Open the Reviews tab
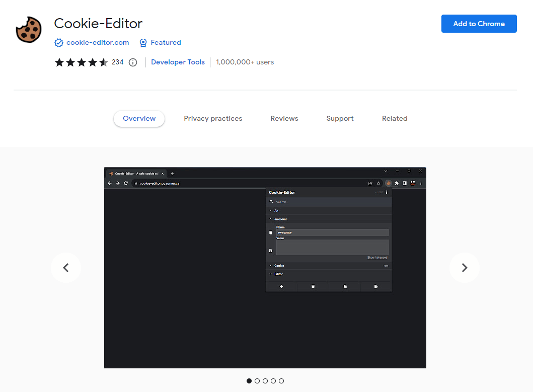The height and width of the screenshot is (392, 533). coord(284,119)
